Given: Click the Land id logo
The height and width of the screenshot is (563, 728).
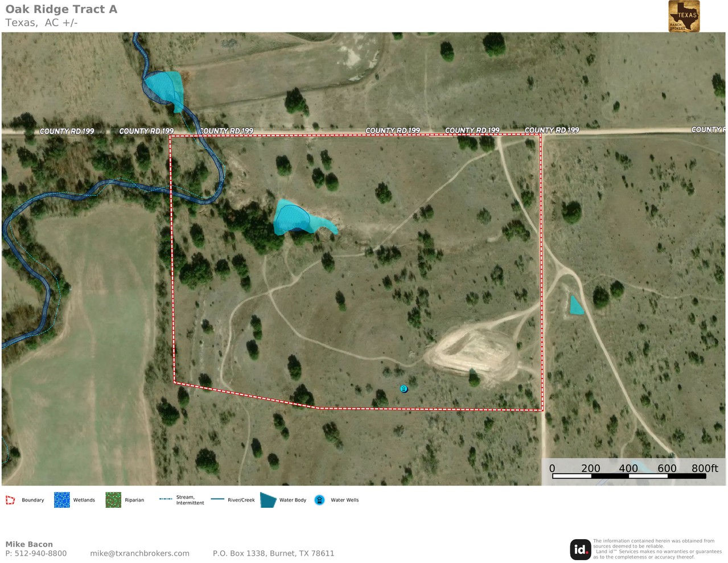Looking at the screenshot, I should 580,549.
